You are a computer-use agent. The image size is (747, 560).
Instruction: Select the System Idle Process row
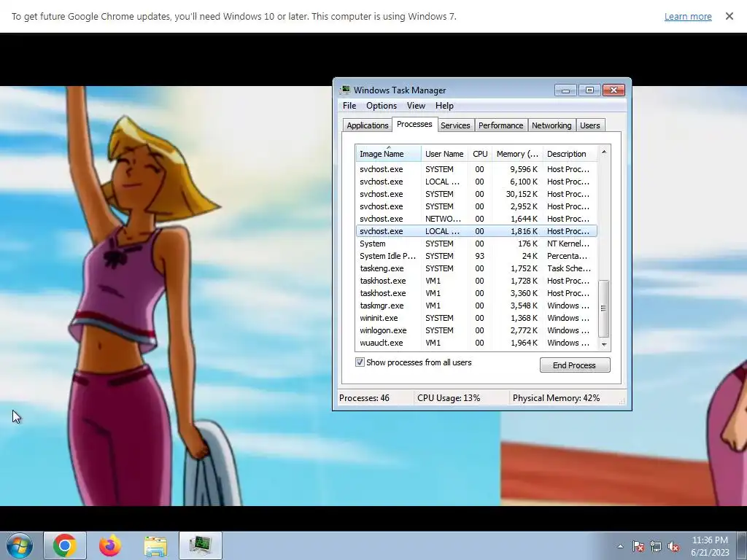[476, 256]
